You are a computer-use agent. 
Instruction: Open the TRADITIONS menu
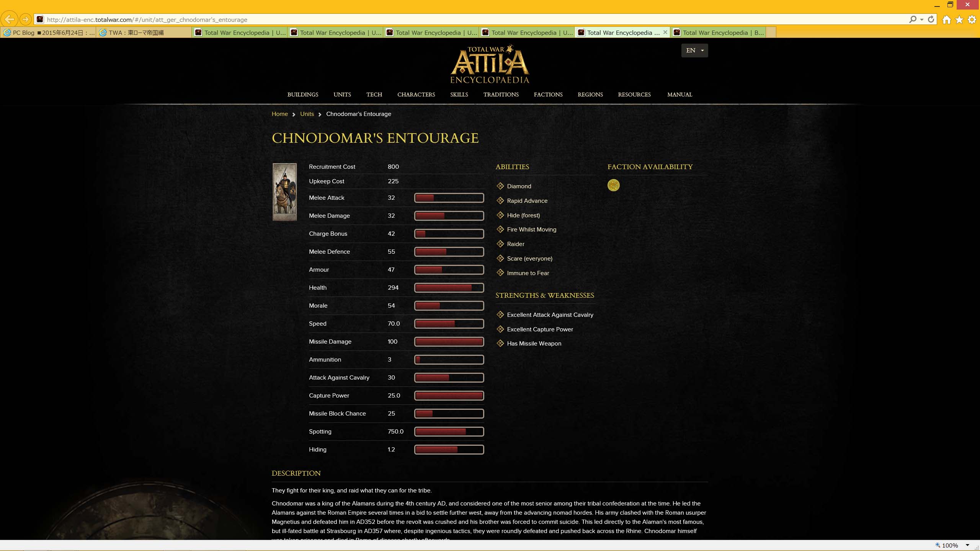click(501, 95)
